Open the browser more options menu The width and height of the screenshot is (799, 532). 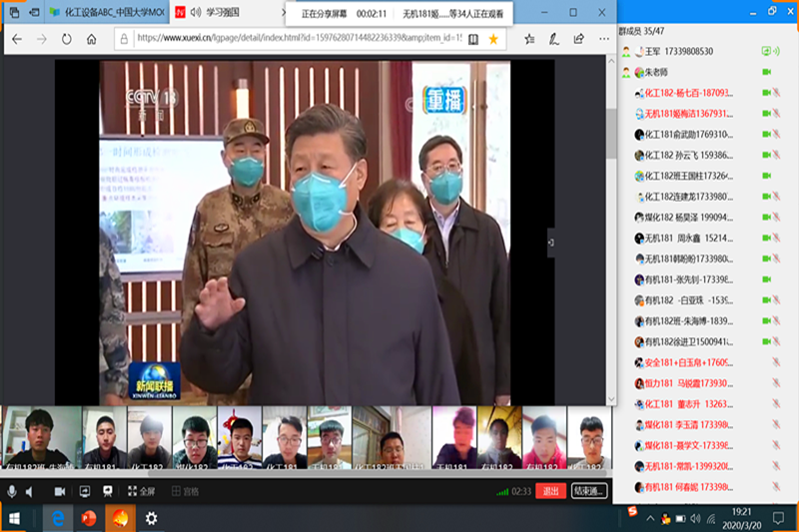(x=603, y=39)
